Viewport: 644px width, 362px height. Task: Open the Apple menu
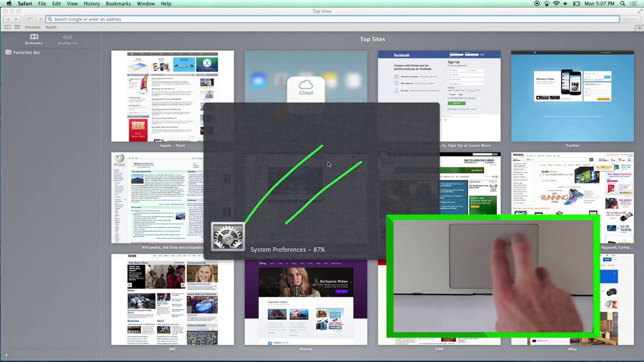tap(9, 3)
